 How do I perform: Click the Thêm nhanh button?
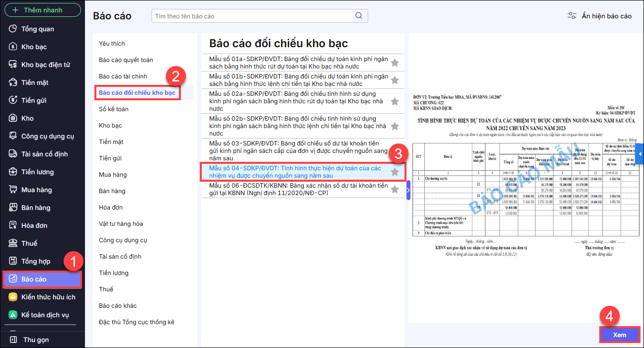[43, 10]
